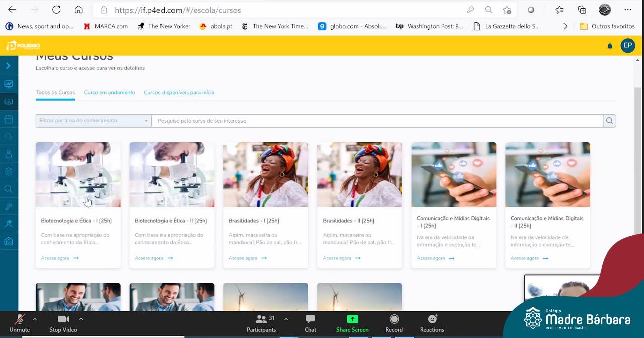Image resolution: width=644 pixels, height=338 pixels.
Task: Expand the audio options arrow beside Unmute
Action: point(35,319)
